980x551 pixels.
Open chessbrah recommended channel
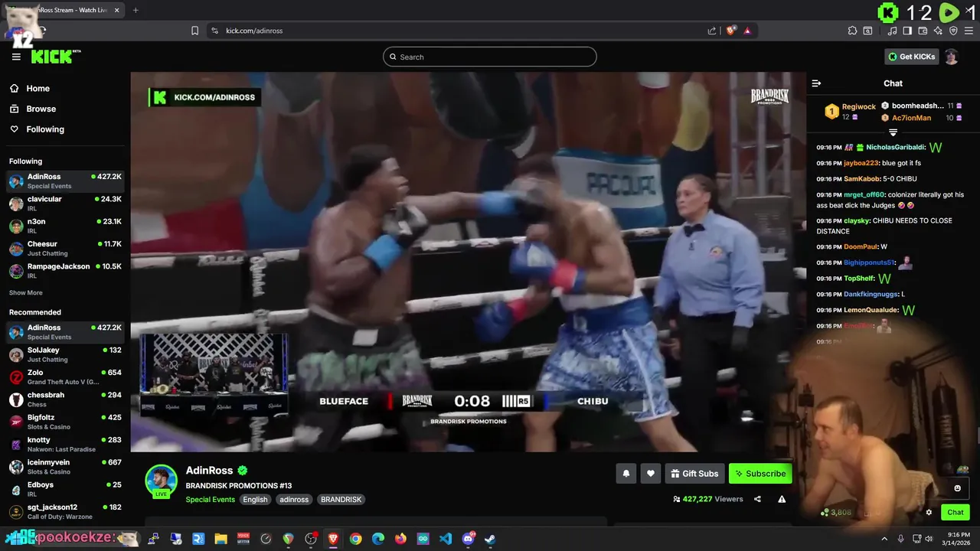[65, 399]
